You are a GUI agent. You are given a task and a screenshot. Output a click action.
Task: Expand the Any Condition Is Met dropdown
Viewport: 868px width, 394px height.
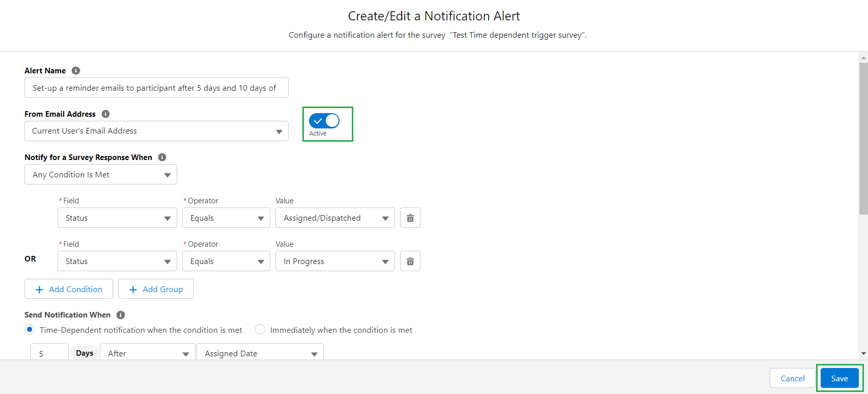[x=101, y=175]
